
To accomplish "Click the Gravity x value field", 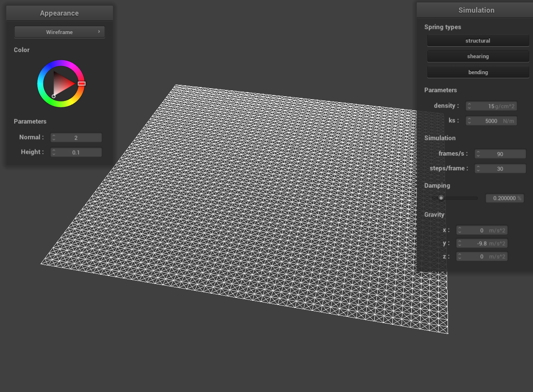I will point(482,230).
